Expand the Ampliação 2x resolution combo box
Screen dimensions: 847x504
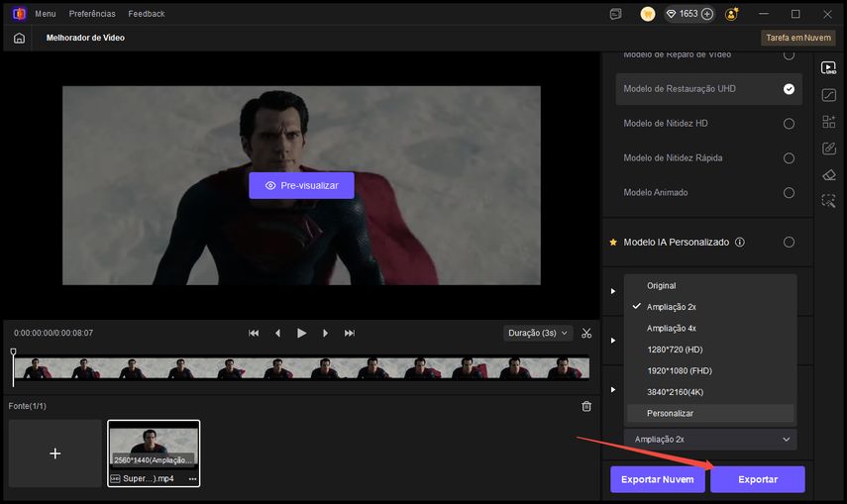[710, 439]
